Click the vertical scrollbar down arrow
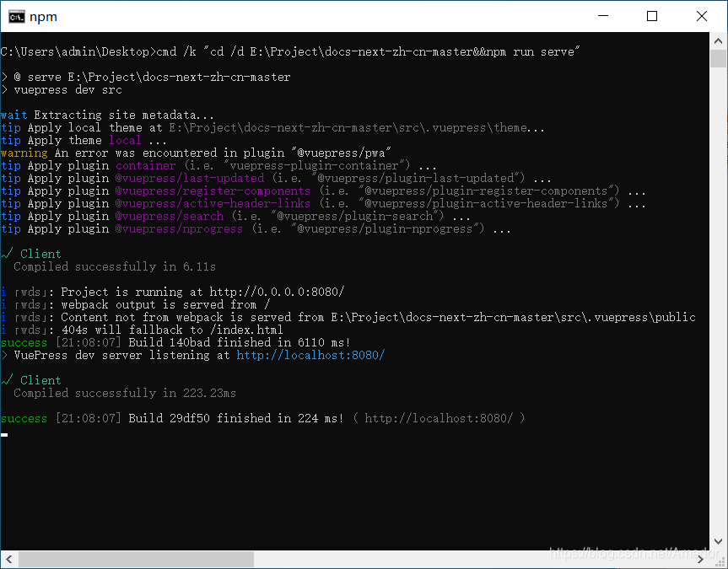 click(x=718, y=542)
